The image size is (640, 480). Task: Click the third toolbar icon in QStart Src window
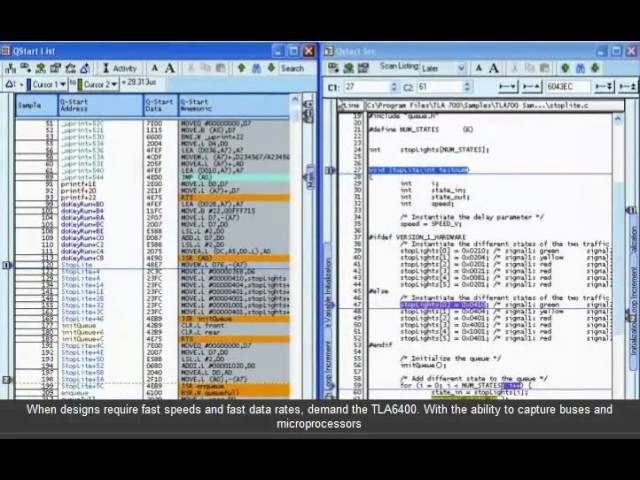363,68
